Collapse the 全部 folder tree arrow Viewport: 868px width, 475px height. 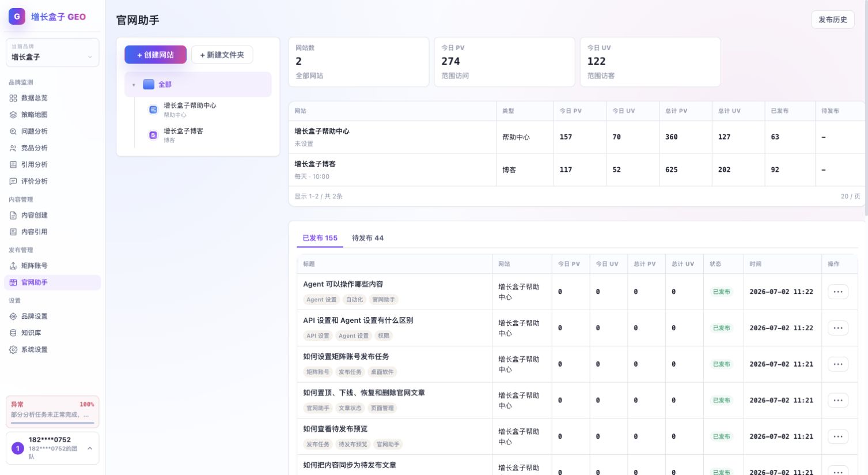click(134, 85)
